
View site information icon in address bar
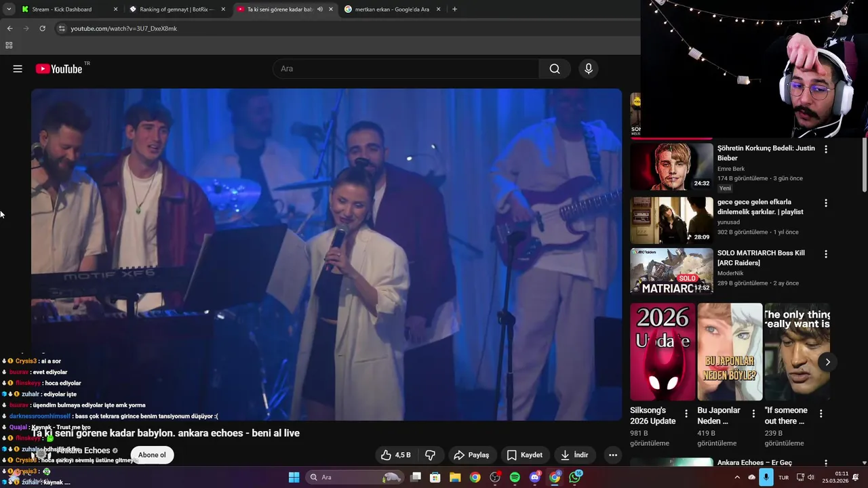tap(62, 28)
